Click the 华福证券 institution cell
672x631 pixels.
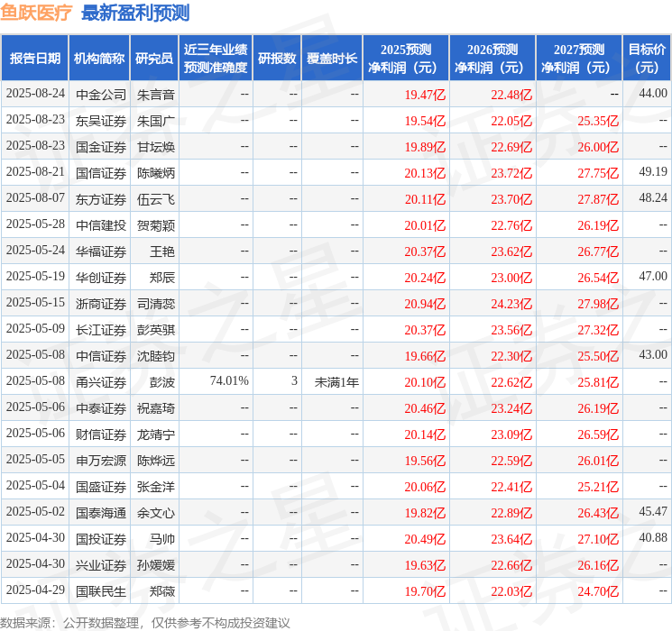click(101, 251)
